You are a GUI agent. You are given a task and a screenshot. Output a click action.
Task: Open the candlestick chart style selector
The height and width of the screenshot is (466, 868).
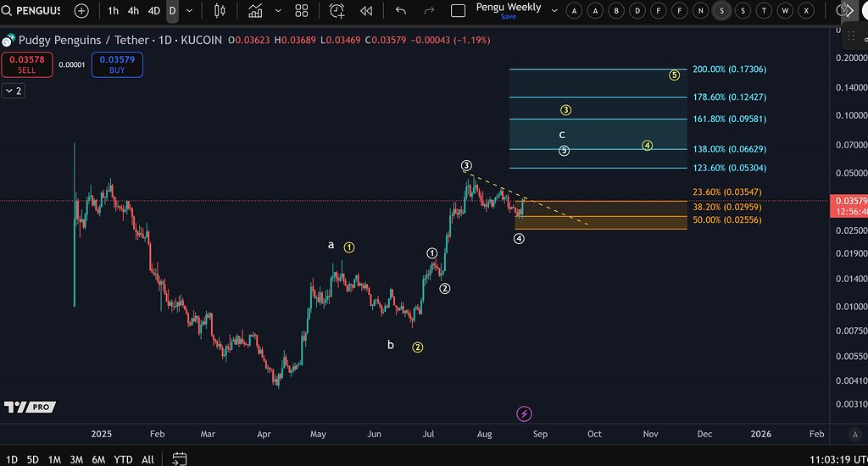pyautogui.click(x=220, y=11)
